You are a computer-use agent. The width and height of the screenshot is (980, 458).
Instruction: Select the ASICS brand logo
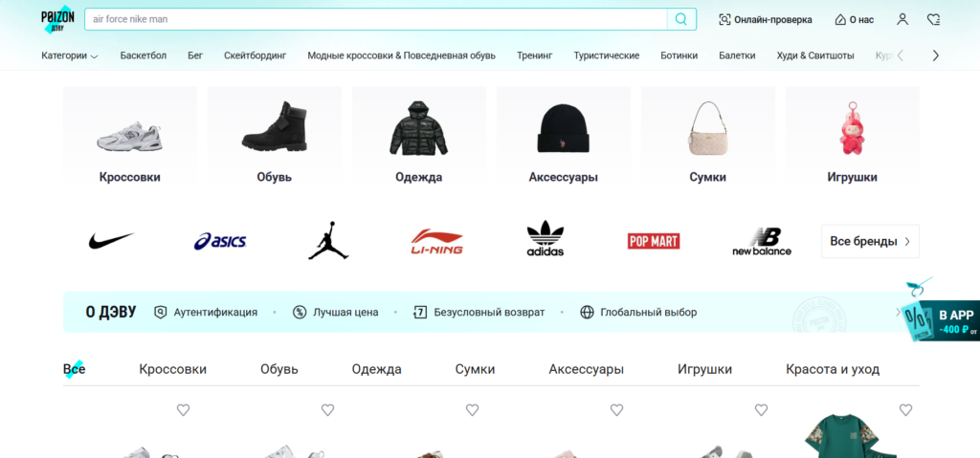pos(220,241)
